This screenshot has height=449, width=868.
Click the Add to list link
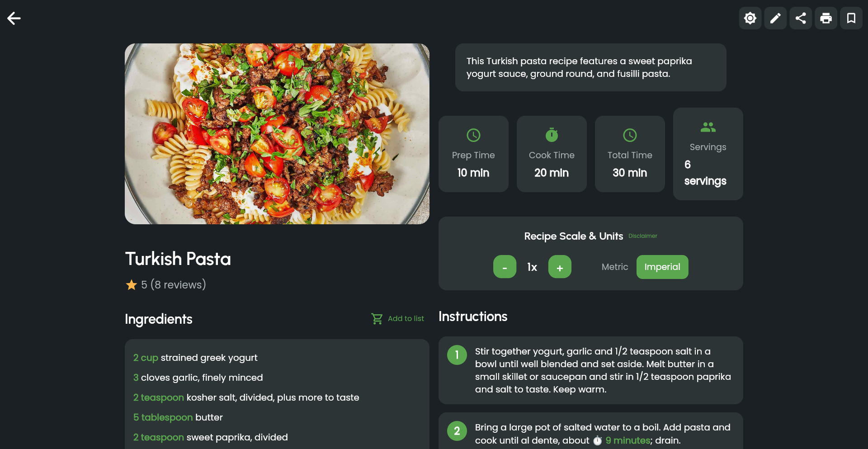tap(406, 319)
